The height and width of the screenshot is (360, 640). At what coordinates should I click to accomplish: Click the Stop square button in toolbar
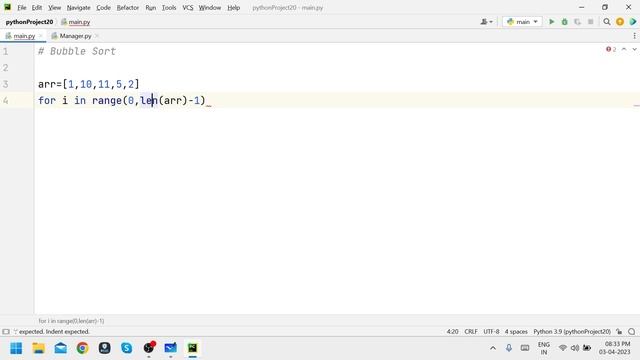590,22
